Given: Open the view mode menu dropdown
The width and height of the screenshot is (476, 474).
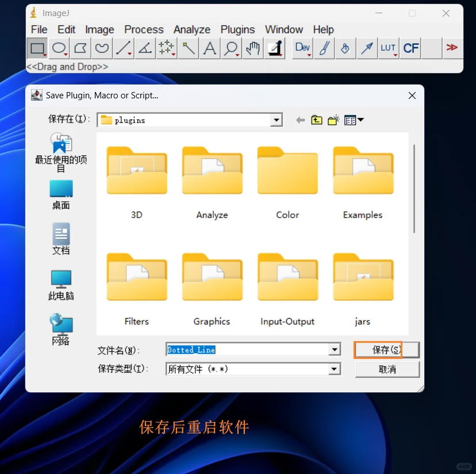Looking at the screenshot, I should [352, 120].
